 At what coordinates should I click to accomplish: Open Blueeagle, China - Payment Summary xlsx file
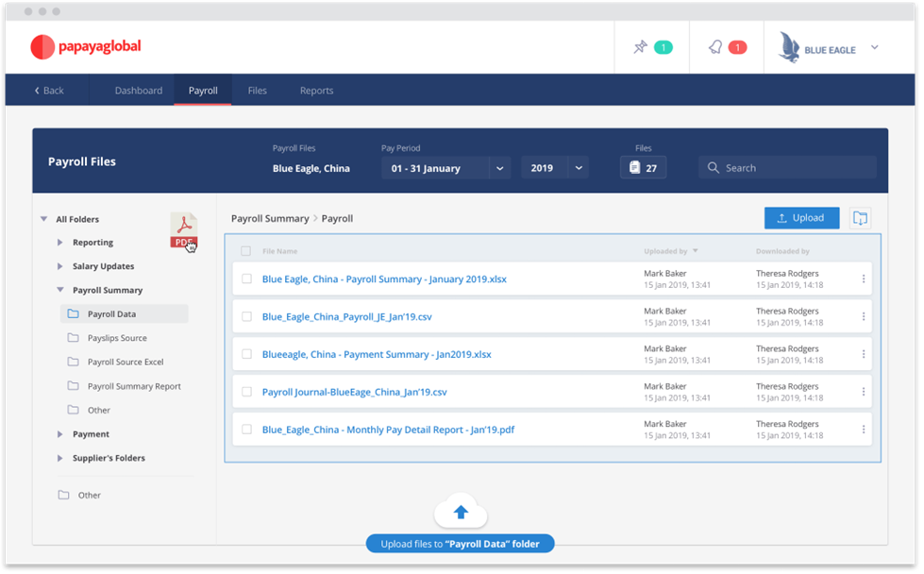(x=377, y=354)
